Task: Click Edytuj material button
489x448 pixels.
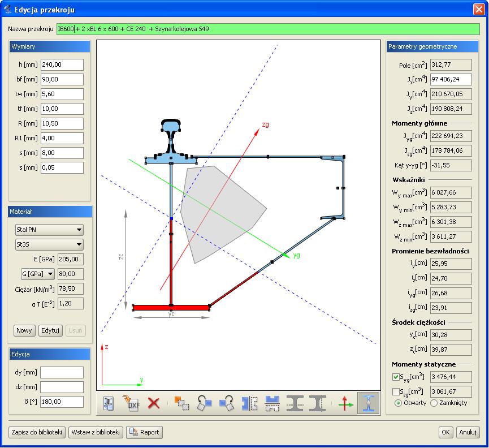Action: pyautogui.click(x=50, y=330)
